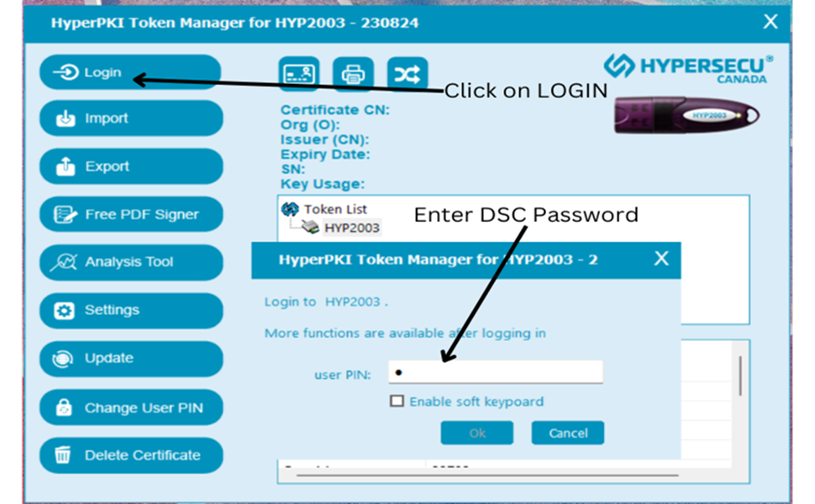Click the shuffle arrows toolbar icon
This screenshot has width=815, height=504.
tap(407, 74)
